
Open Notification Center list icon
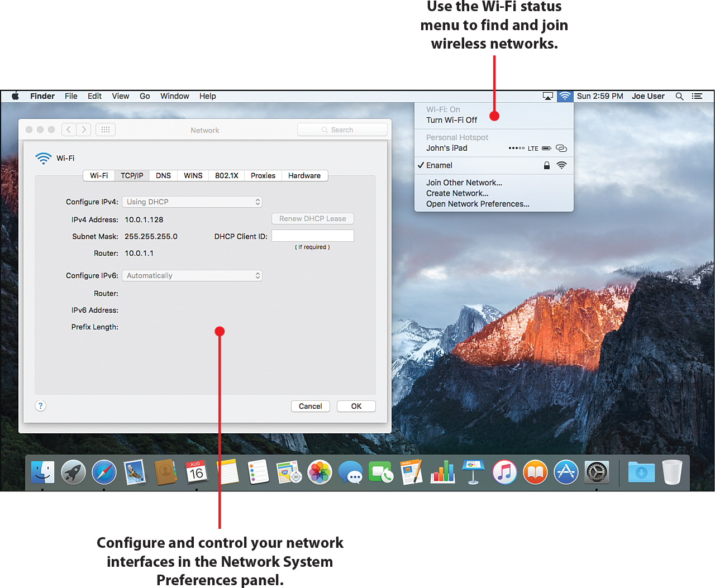pyautogui.click(x=697, y=96)
